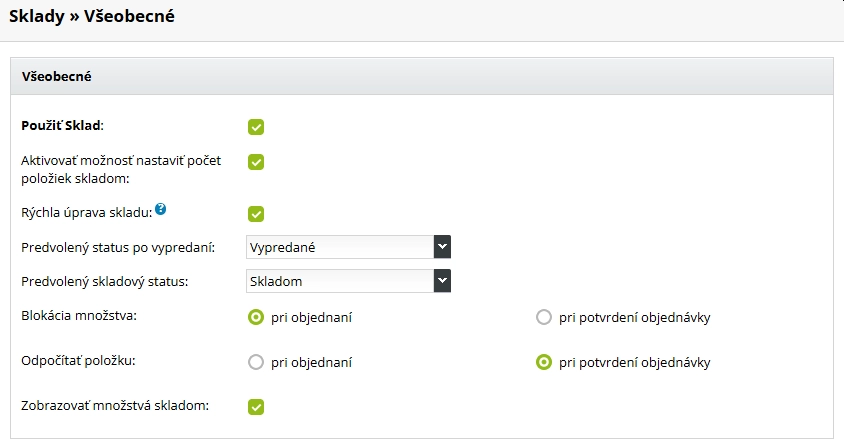
Task: Toggle the Použiť Sklad checkbox
Action: click(256, 127)
